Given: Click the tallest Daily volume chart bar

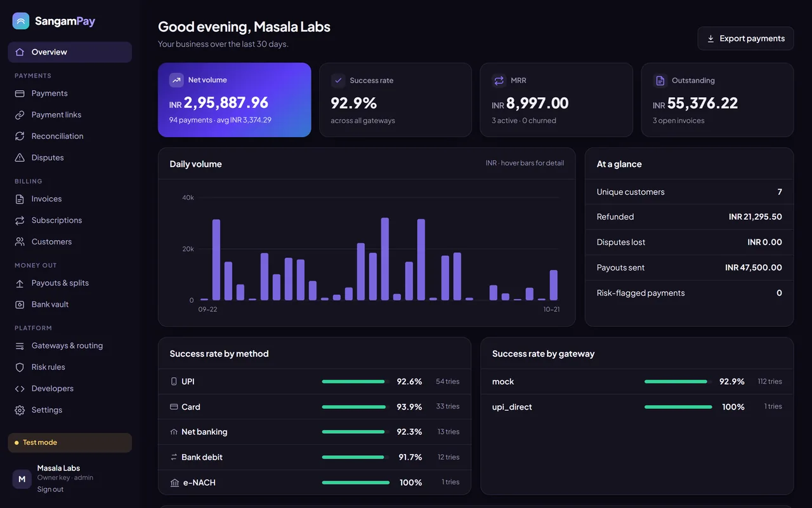Looking at the screenshot, I should 385,259.
